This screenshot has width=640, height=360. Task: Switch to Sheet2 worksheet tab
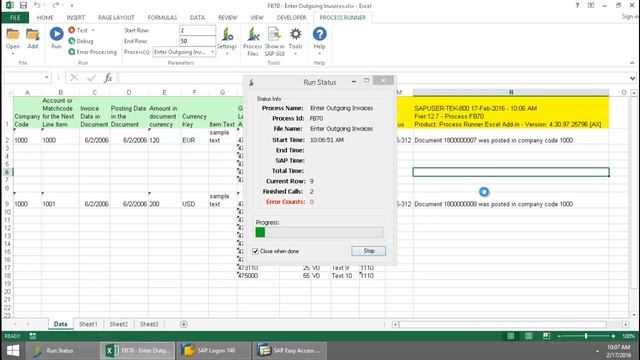click(119, 324)
